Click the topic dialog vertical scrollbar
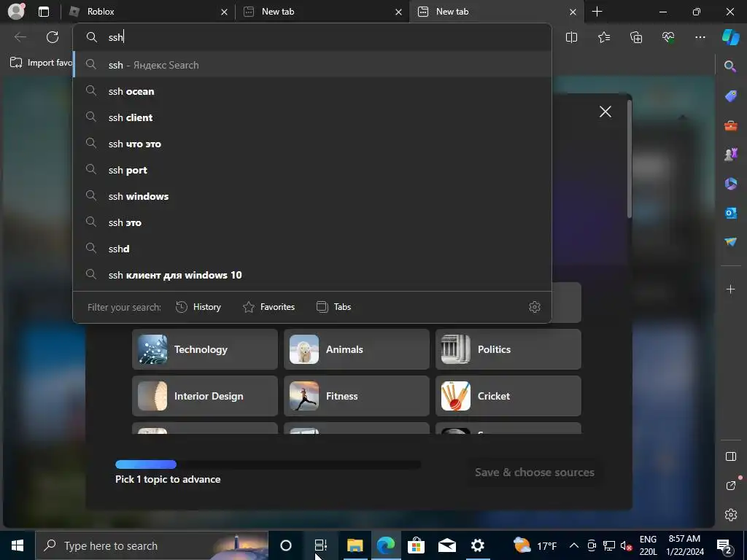Screen dimensions: 747x560 tap(630, 159)
